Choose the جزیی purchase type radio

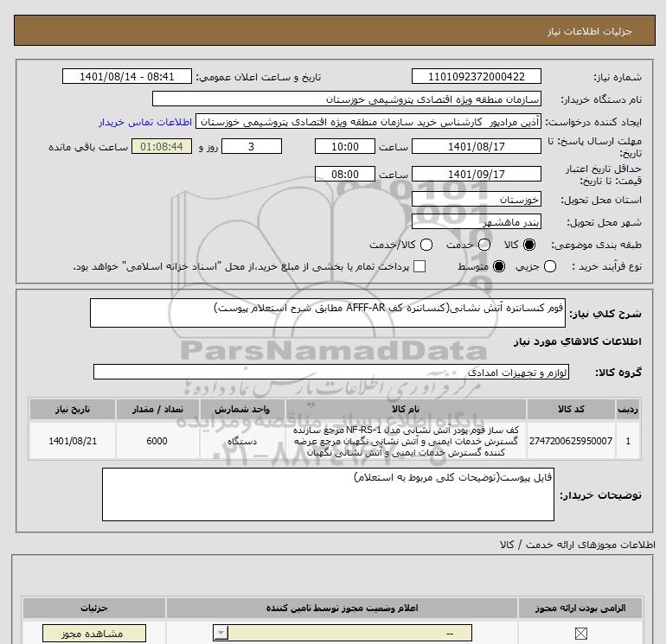(550, 266)
